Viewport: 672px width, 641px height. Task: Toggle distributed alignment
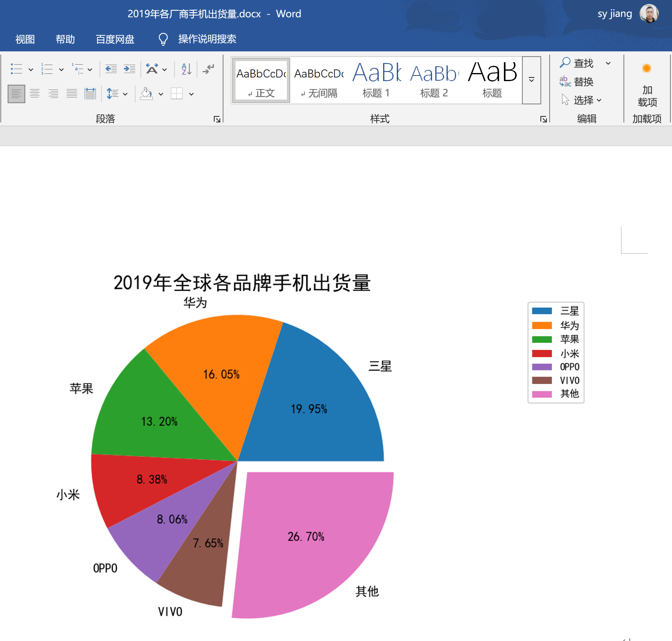(90, 94)
